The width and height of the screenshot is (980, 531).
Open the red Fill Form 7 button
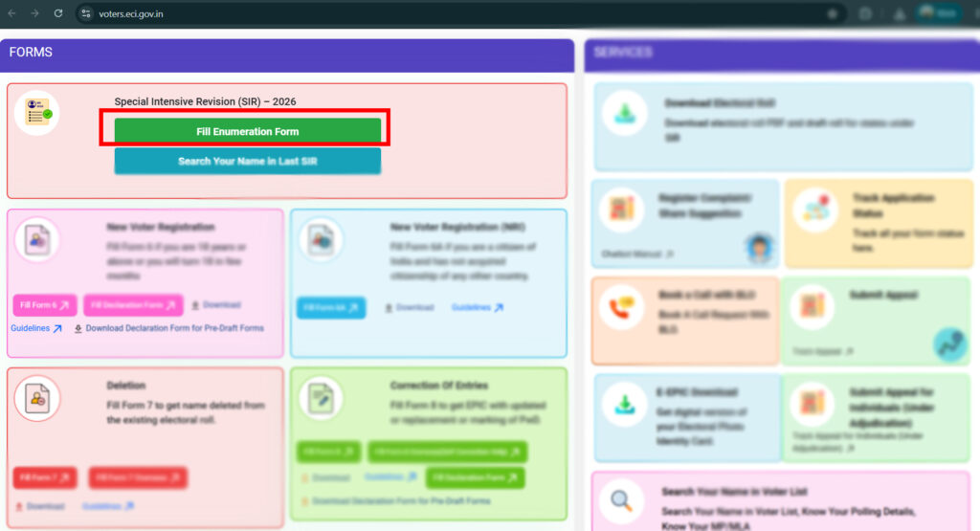click(45, 477)
